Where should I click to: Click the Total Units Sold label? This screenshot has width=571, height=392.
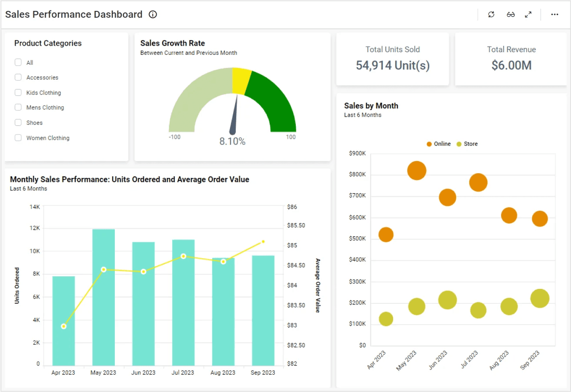(x=393, y=50)
